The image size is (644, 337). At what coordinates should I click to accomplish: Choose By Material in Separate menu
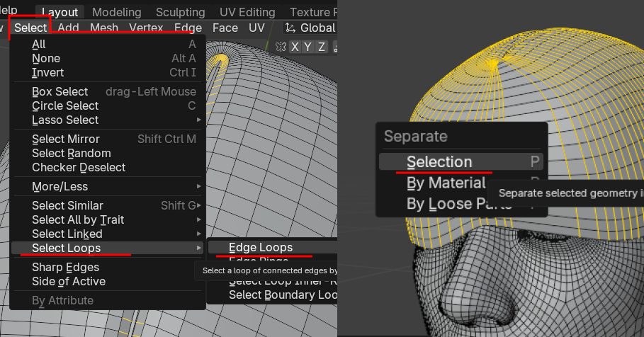pyautogui.click(x=445, y=183)
